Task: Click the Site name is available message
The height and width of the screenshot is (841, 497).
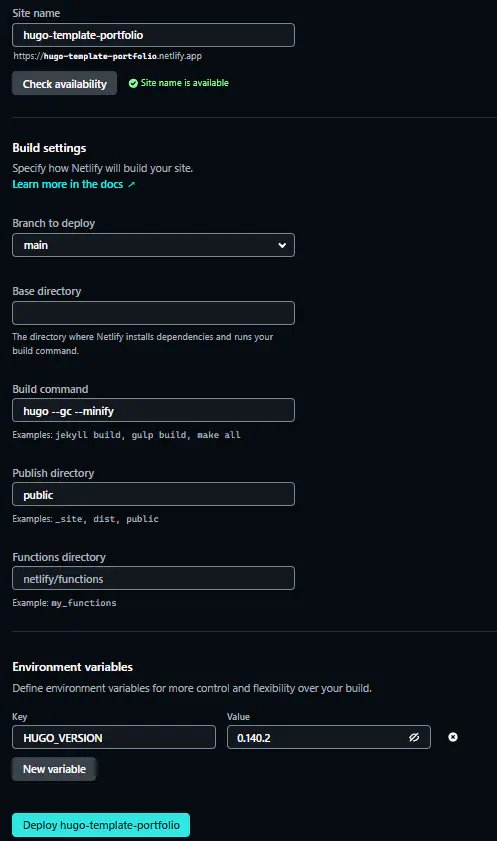Action: [x=184, y=83]
